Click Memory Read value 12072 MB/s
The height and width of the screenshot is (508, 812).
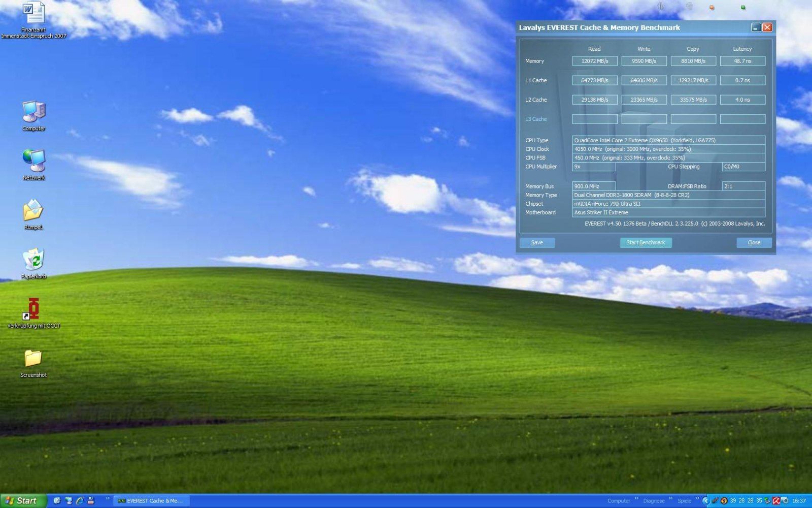click(x=595, y=61)
